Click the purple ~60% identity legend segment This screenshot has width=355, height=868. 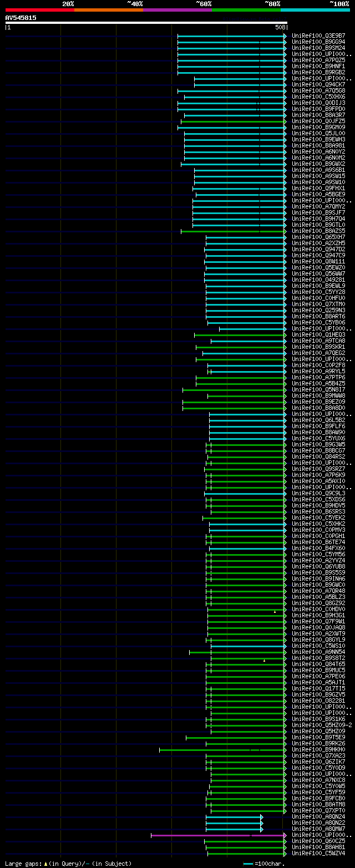[x=177, y=10]
